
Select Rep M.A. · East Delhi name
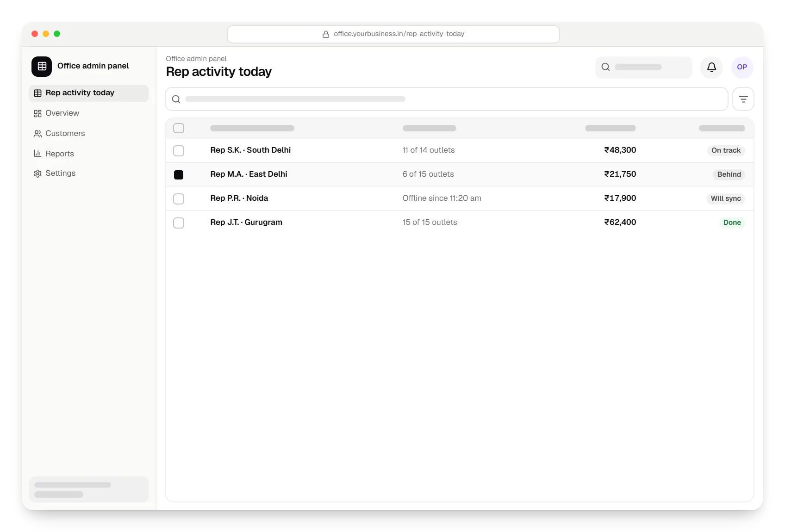tap(249, 174)
